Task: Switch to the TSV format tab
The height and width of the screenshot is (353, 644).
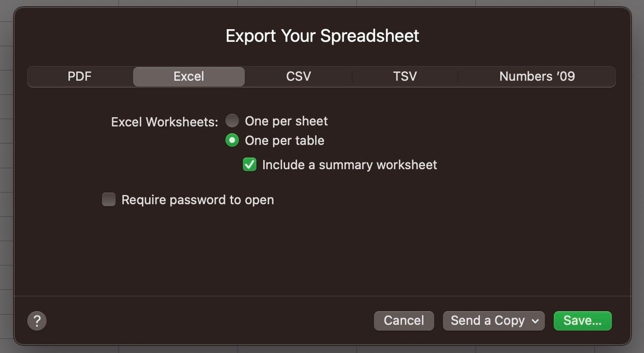Action: click(405, 76)
